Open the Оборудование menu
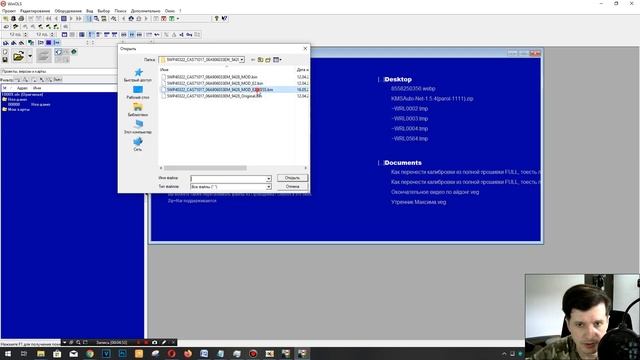The height and width of the screenshot is (360, 640). point(68,11)
